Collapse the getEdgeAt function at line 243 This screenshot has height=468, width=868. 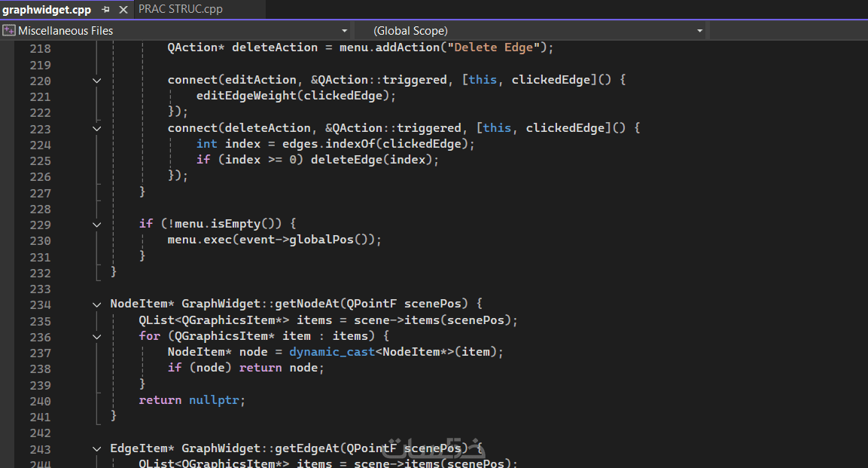pos(97,449)
